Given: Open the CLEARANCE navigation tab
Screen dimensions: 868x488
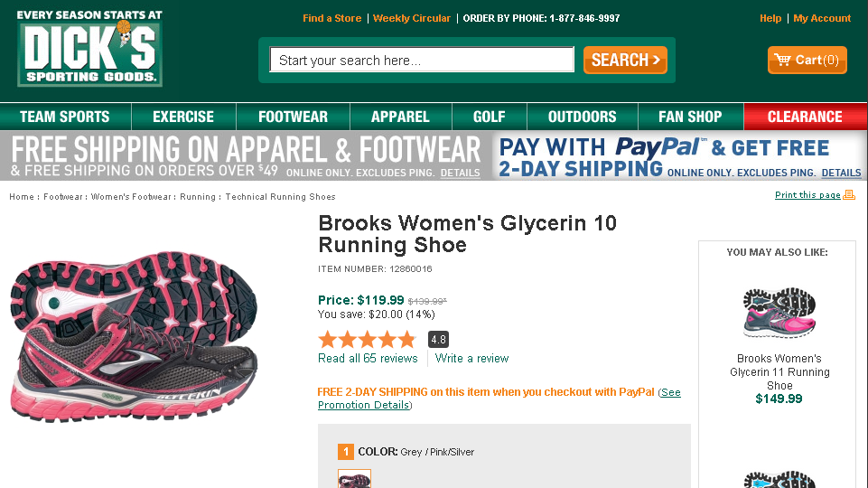Looking at the screenshot, I should point(804,117).
